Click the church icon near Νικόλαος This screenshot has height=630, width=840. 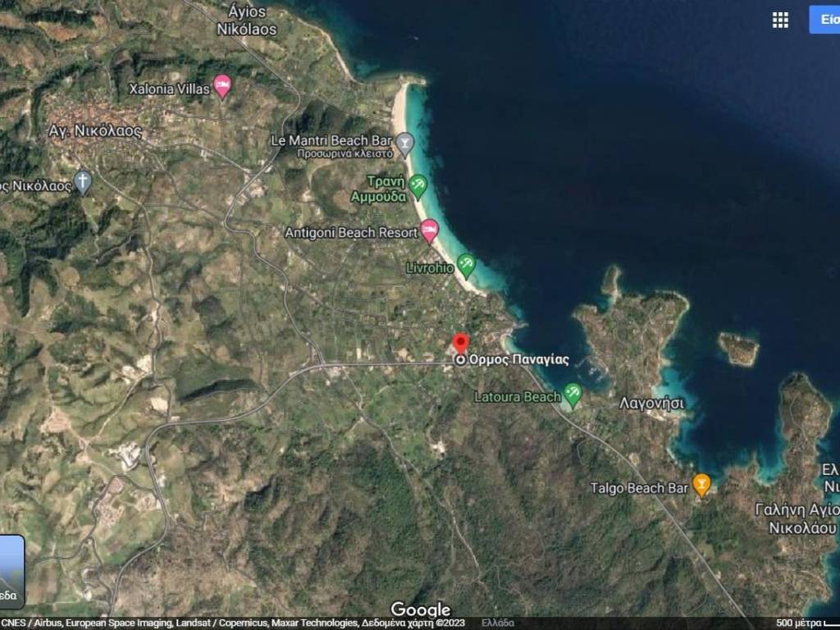83,182
